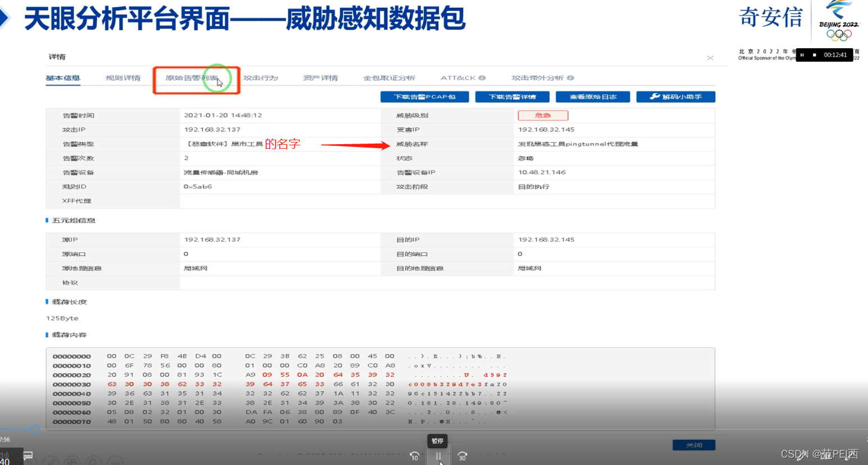Click the 目的执行 attack stage value
The height and width of the screenshot is (465, 868).
point(533,186)
